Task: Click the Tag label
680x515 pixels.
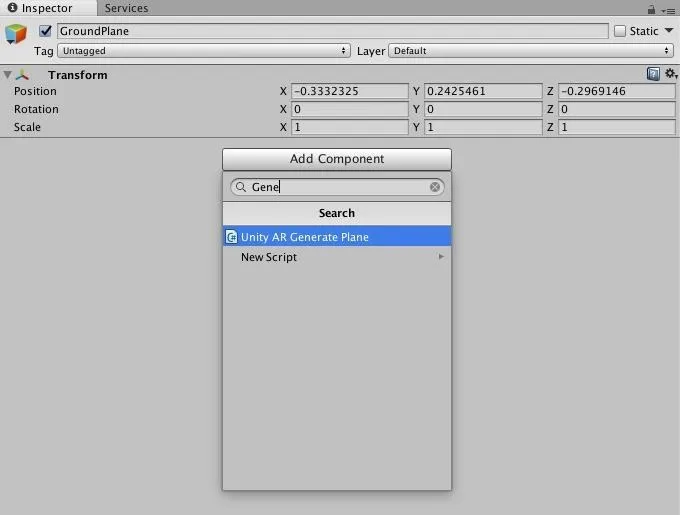Action: [x=44, y=51]
